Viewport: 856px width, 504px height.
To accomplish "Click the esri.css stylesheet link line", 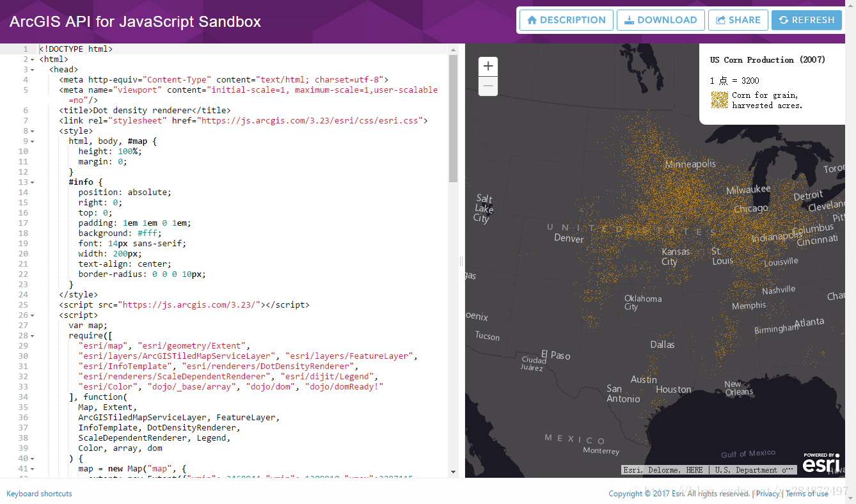I will 243,121.
